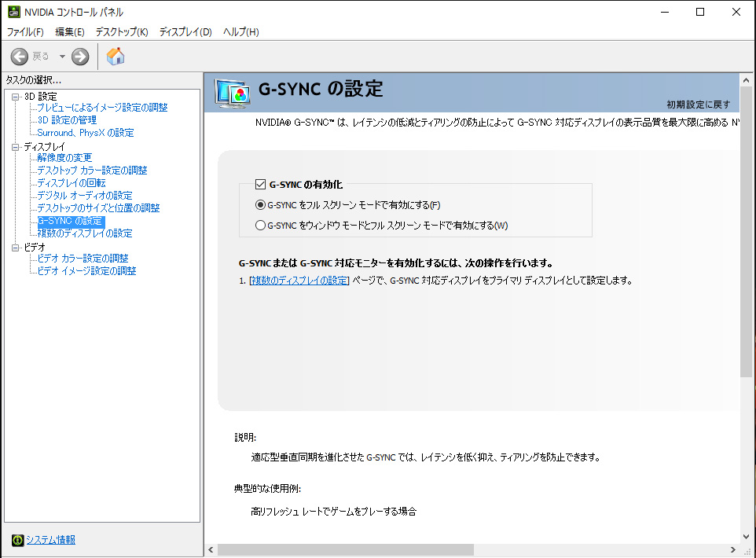The image size is (756, 558).
Task: Click the horizontal scrollbar thumb at bottom
Action: pos(346,550)
